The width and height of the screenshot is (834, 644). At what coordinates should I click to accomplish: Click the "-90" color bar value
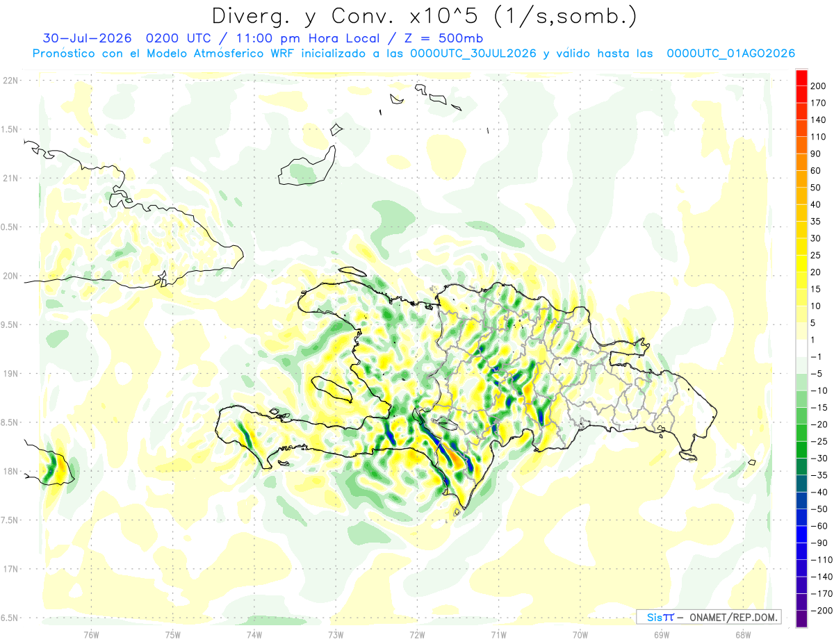click(x=819, y=543)
